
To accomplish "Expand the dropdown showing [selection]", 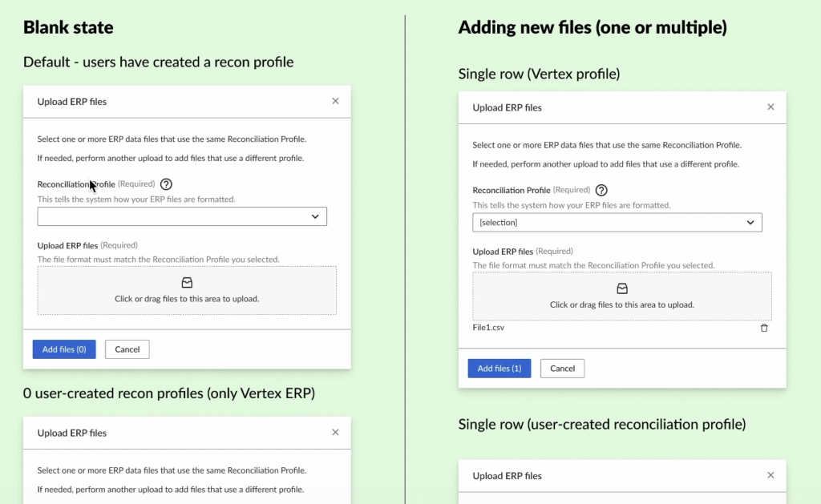I will [x=617, y=222].
